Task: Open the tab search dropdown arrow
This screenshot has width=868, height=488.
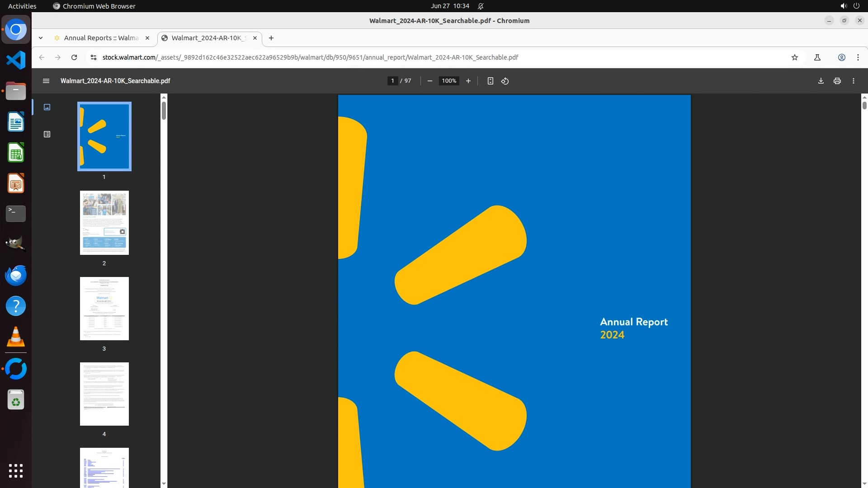Action: coord(41,38)
